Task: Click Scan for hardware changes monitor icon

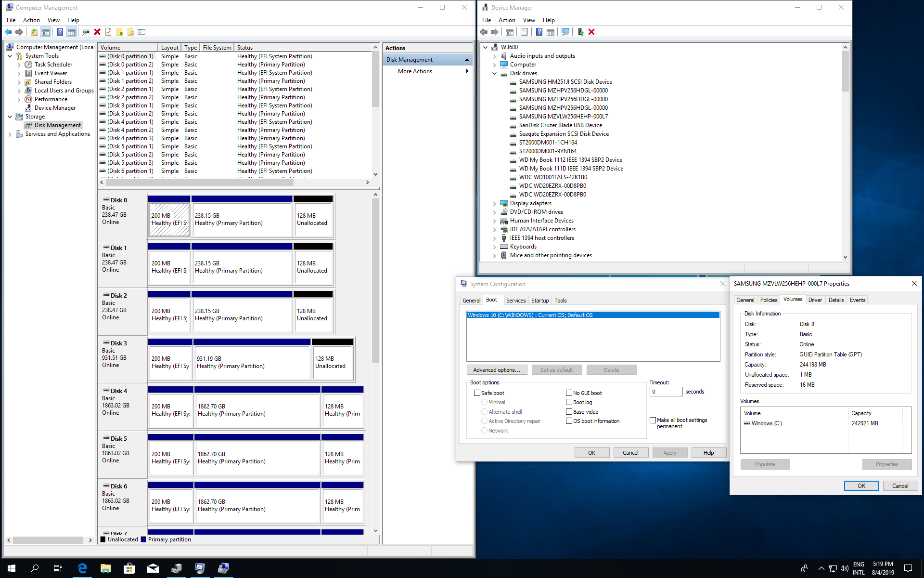Action: pos(565,32)
